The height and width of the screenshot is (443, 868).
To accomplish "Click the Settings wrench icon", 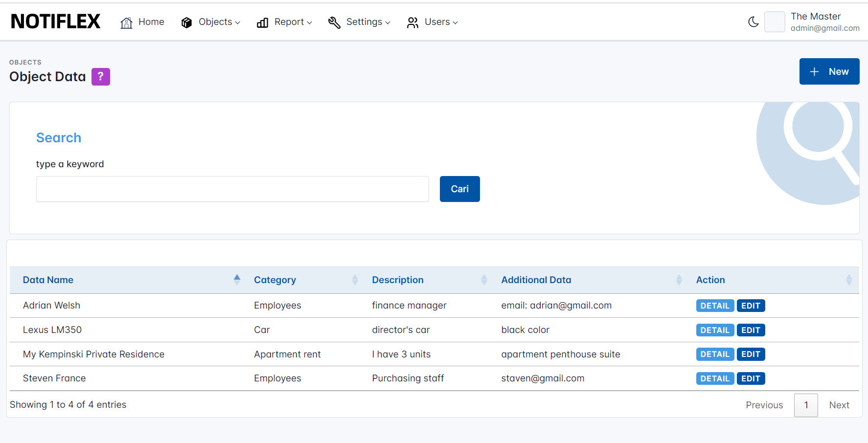I will (x=334, y=22).
